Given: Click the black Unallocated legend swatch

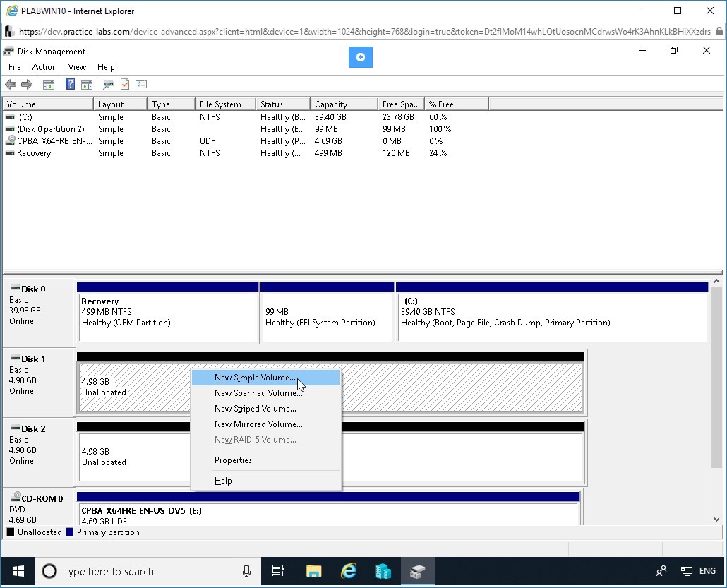Looking at the screenshot, I should (11, 532).
